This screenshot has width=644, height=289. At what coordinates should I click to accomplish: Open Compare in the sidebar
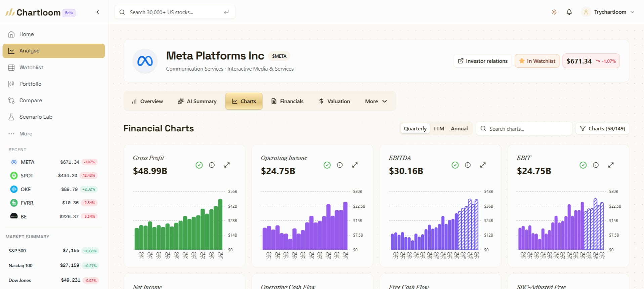54,100
